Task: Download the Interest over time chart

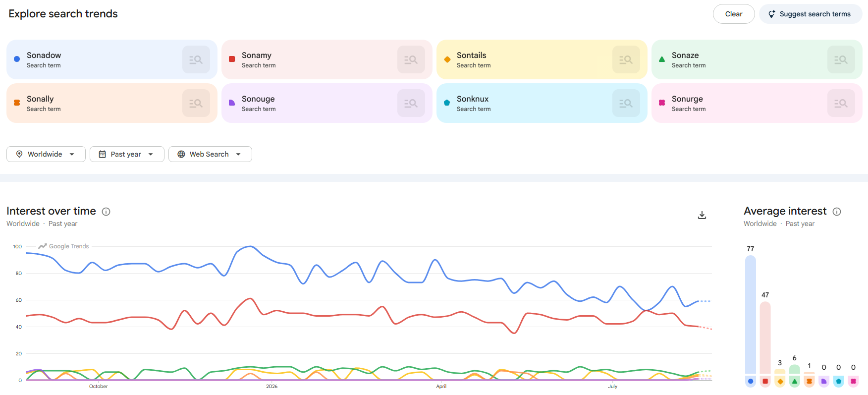Action: click(x=702, y=215)
